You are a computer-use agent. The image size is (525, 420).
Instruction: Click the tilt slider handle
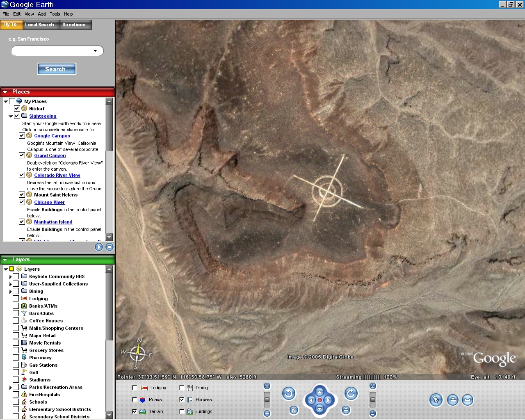[372, 399]
